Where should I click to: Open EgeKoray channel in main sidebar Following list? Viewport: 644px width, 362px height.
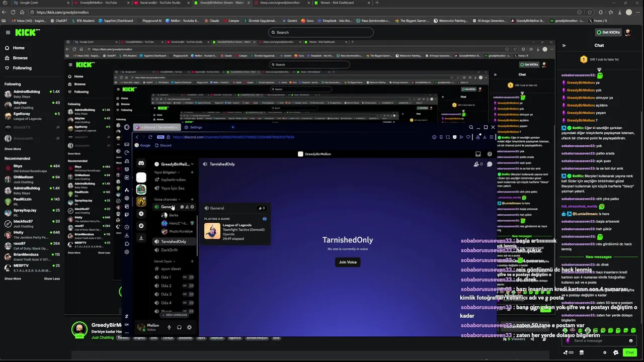click(x=31, y=116)
